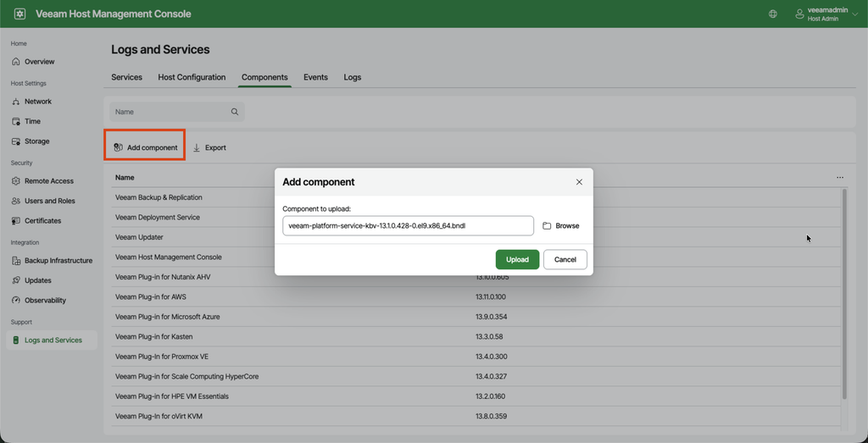Viewport: 868px width, 443px height.
Task: Click Browse to choose a file
Action: (x=561, y=225)
